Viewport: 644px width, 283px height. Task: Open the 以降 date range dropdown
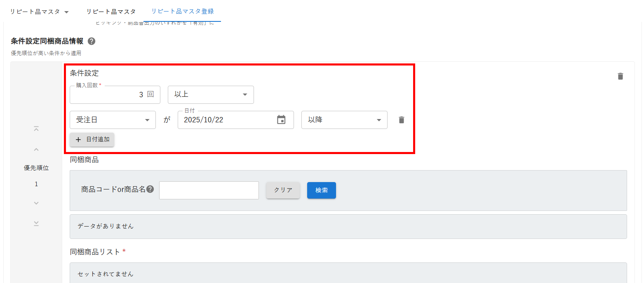pyautogui.click(x=344, y=120)
